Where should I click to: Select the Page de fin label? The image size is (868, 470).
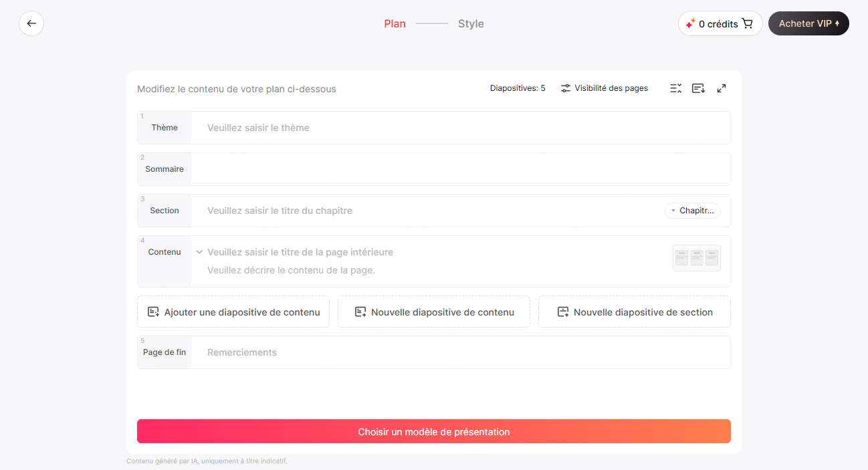coord(165,352)
